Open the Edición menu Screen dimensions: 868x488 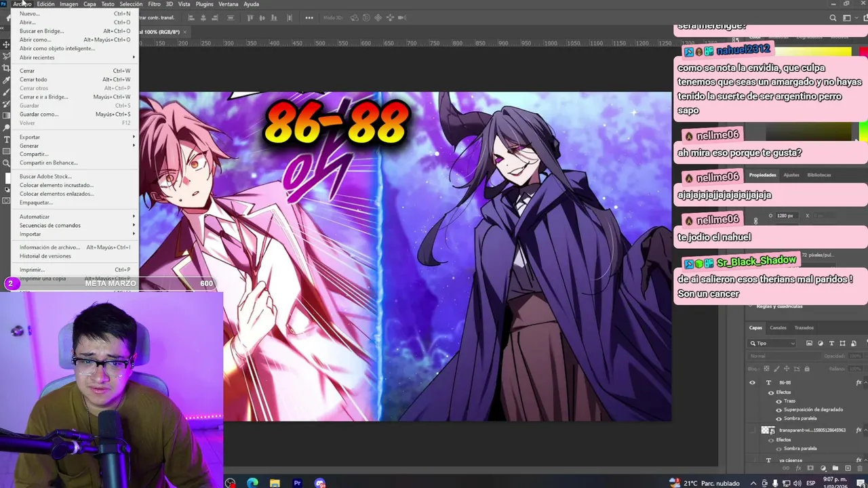[x=45, y=4]
